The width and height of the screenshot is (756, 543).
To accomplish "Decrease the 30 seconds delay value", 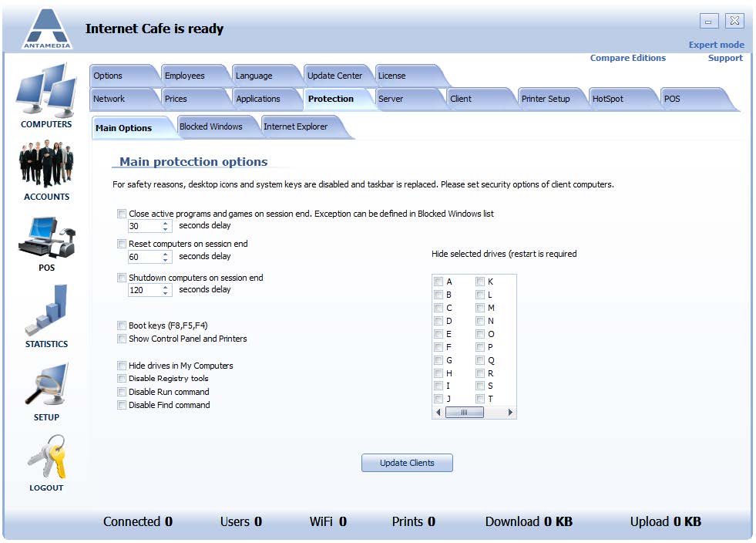I will point(166,229).
